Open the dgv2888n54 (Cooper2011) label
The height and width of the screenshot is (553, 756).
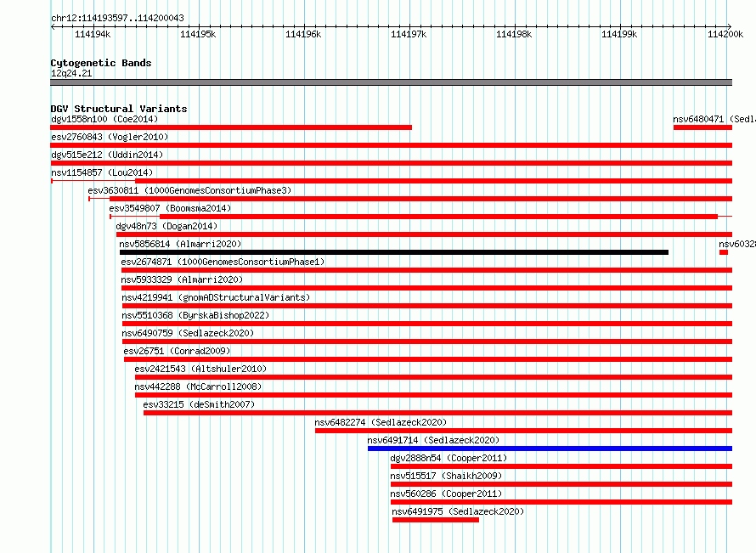coord(449,458)
